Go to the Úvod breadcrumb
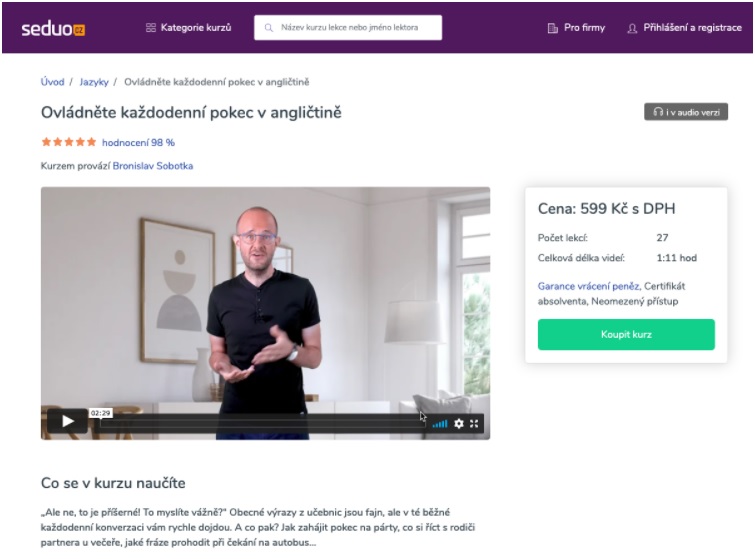Image resolution: width=755 pixels, height=559 pixels. 52,82
